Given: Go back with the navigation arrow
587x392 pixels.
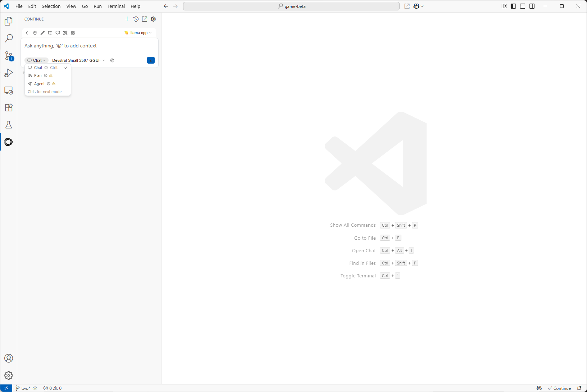Looking at the screenshot, I should [x=166, y=6].
